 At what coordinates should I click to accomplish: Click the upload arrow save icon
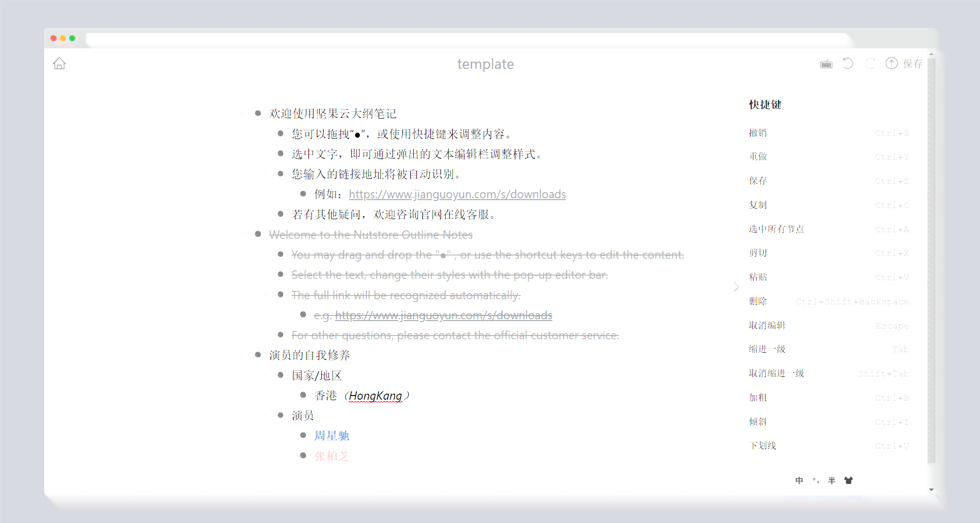point(891,63)
